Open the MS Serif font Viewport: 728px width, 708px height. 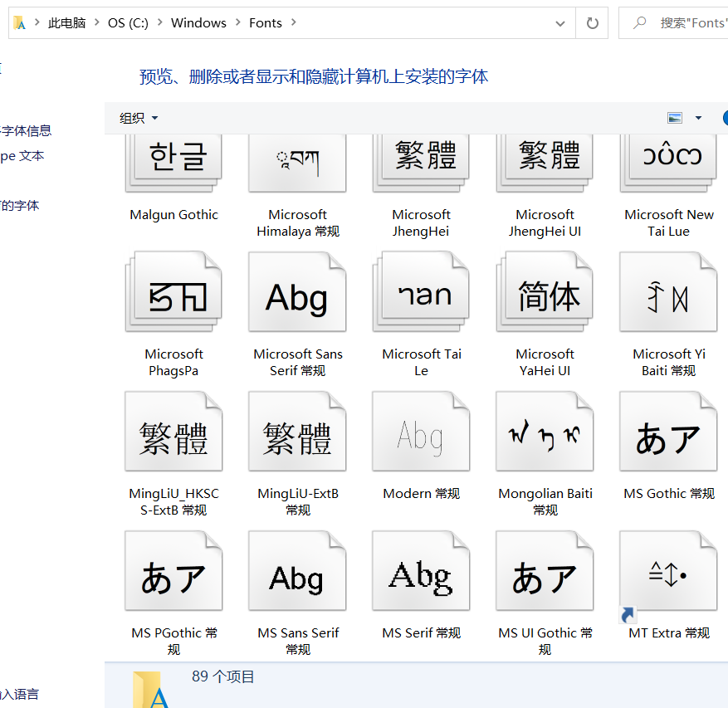pos(421,570)
